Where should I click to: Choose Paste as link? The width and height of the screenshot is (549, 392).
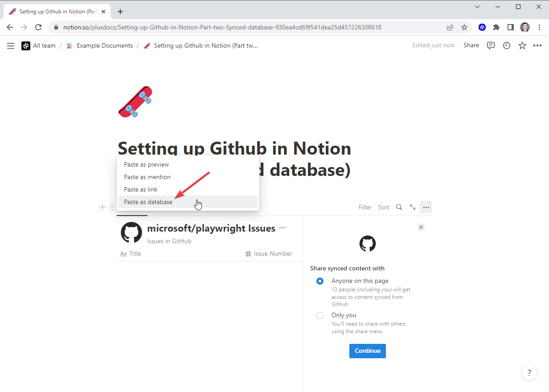pos(188,189)
